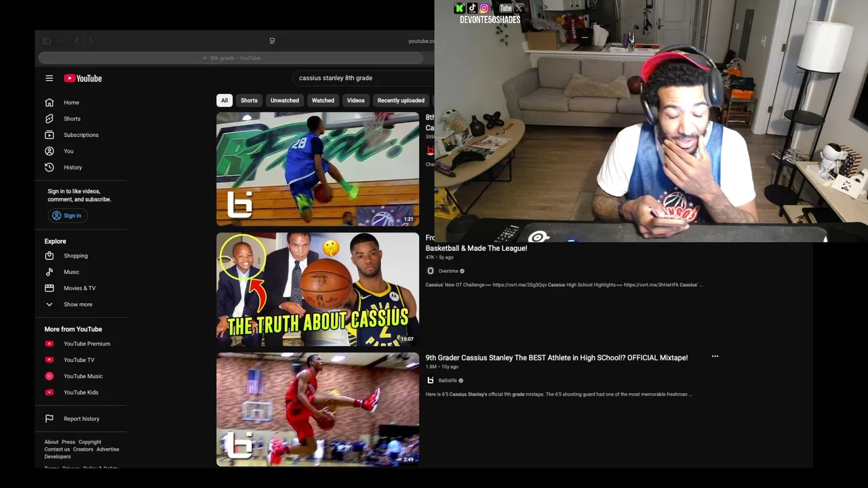Image resolution: width=868 pixels, height=488 pixels.
Task: Open the Ballislife channel name link
Action: point(448,380)
